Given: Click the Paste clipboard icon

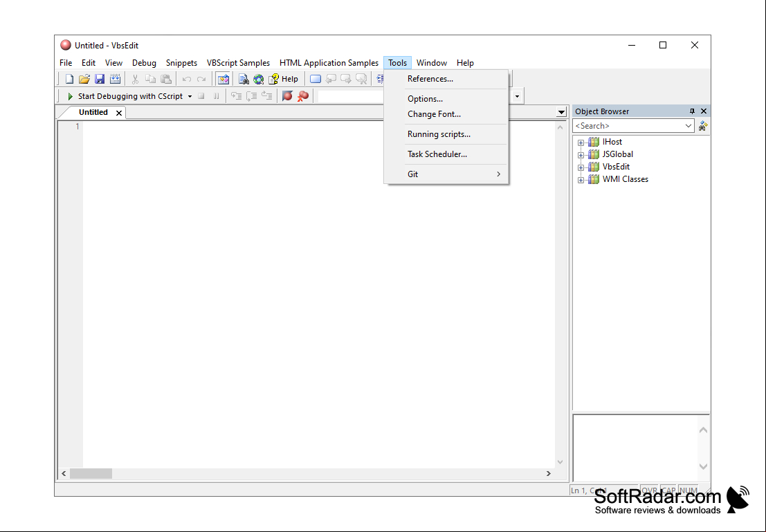Looking at the screenshot, I should [x=166, y=79].
